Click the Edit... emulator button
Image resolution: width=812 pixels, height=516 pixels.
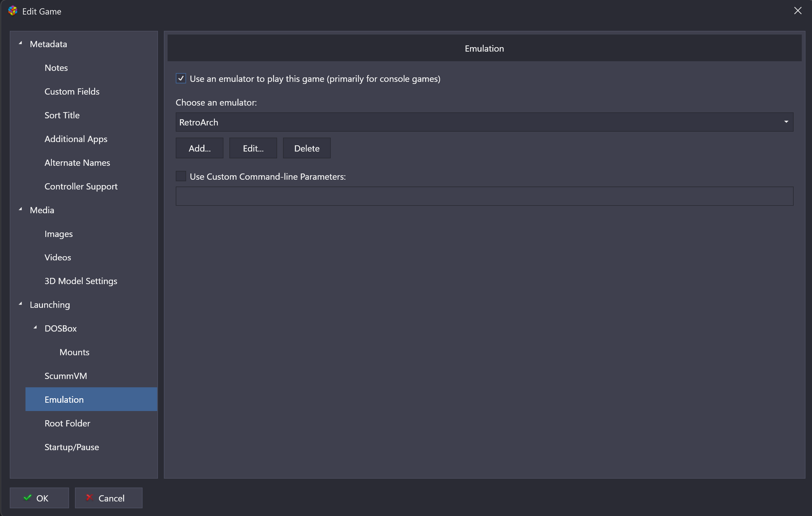(253, 148)
